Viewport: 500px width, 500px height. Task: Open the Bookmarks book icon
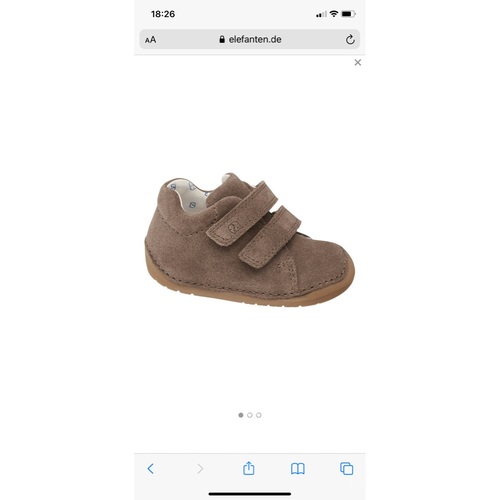(298, 469)
